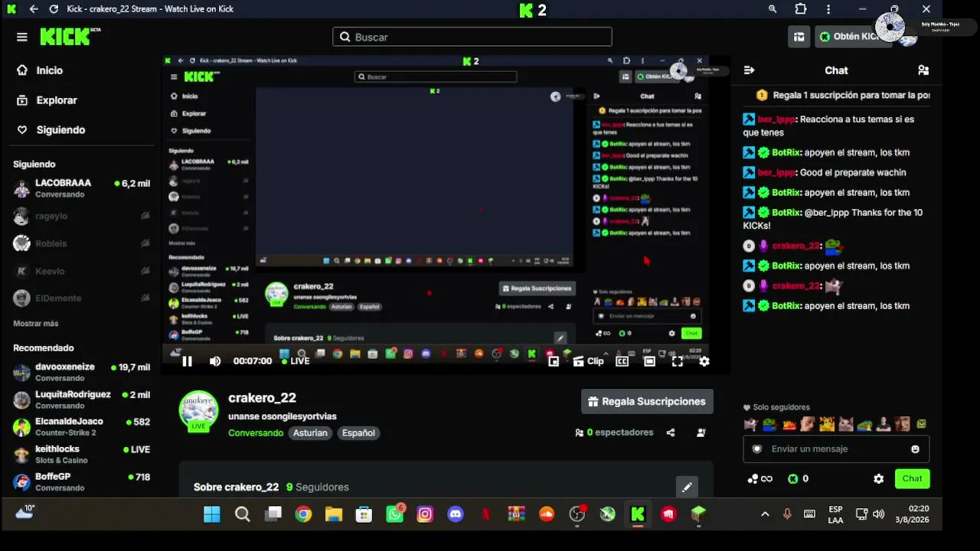Screen dimensions: 980x551
Task: Collapse the chat panel
Action: pyautogui.click(x=749, y=70)
